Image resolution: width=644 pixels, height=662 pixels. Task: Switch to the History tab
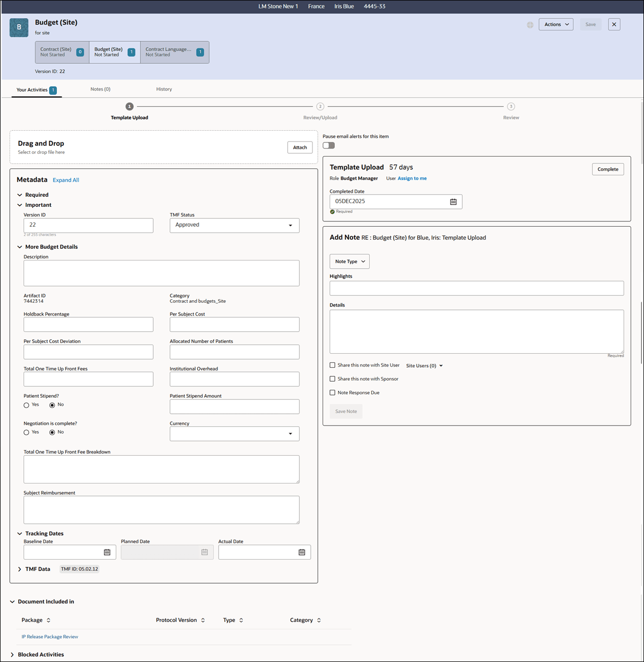click(x=164, y=89)
